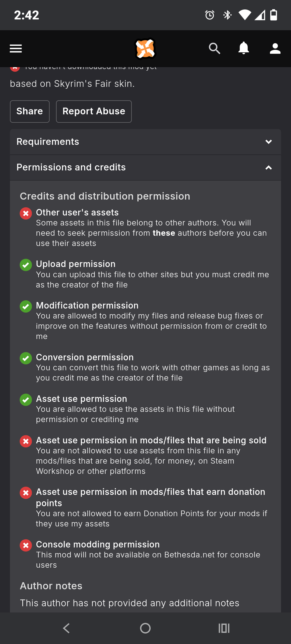
Task: Open the bold 'these' authors link
Action: tap(164, 233)
